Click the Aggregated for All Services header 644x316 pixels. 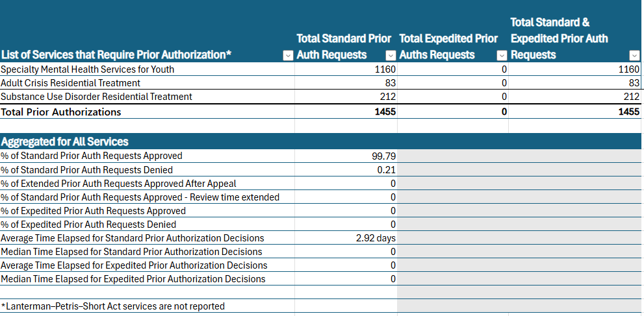pyautogui.click(x=65, y=141)
